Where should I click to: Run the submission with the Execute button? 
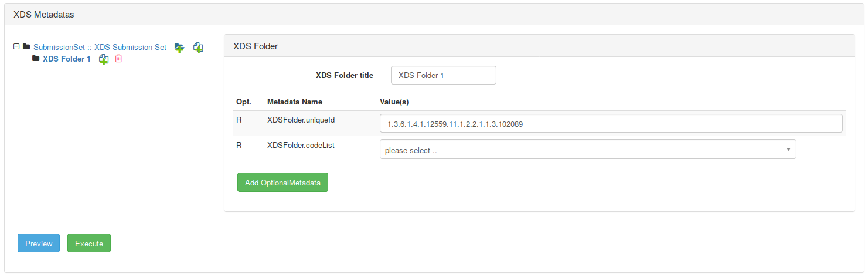pos(89,244)
